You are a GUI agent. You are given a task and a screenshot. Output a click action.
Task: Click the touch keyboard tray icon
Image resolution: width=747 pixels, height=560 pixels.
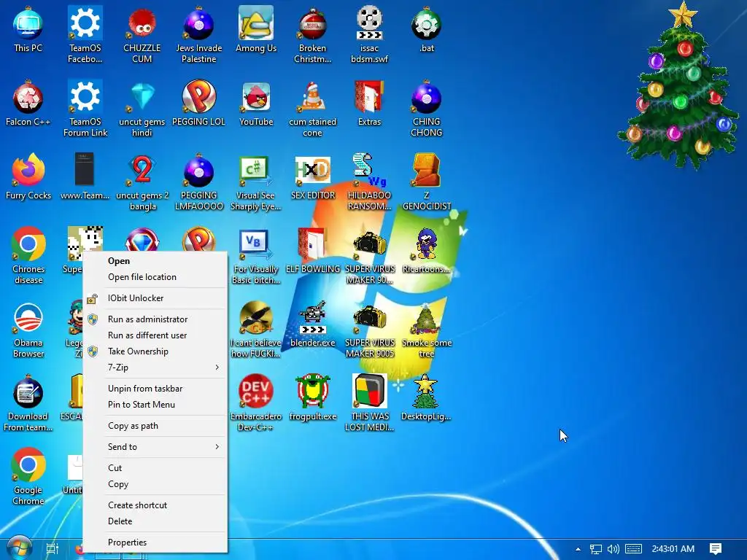click(633, 549)
